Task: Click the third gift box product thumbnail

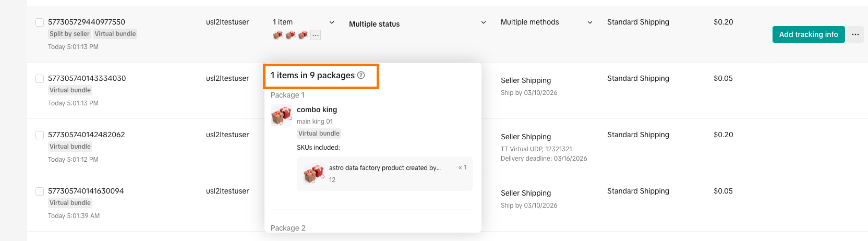Action: [x=303, y=35]
